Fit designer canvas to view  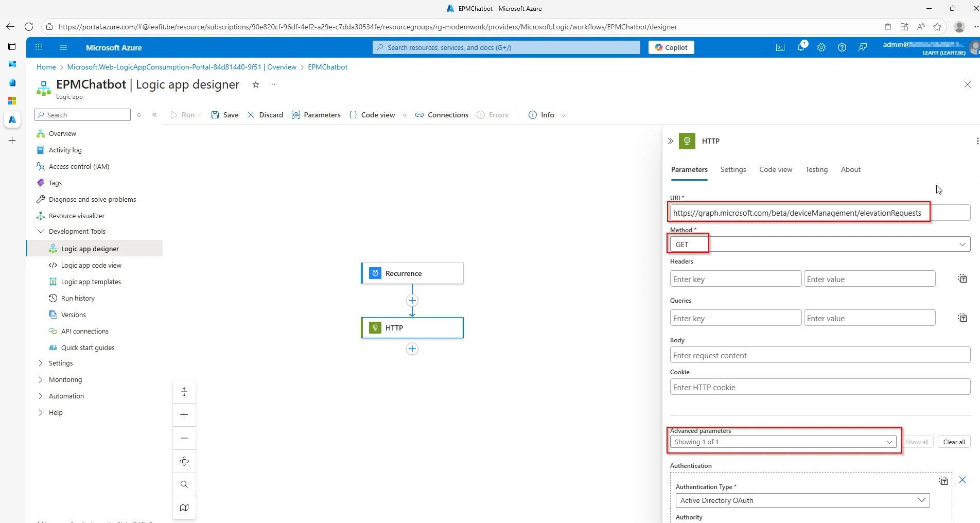(x=184, y=461)
